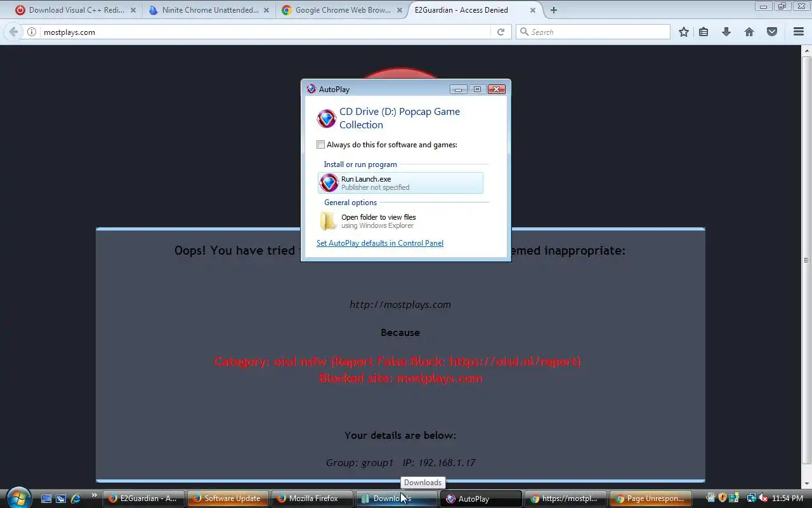Click the security shield tray icon
812x508 pixels.
(722, 498)
